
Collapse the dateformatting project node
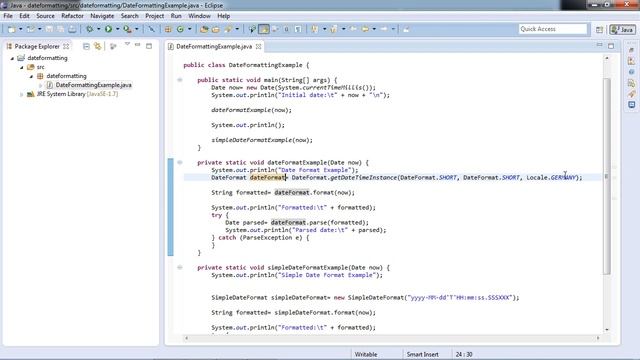[x=12, y=58]
